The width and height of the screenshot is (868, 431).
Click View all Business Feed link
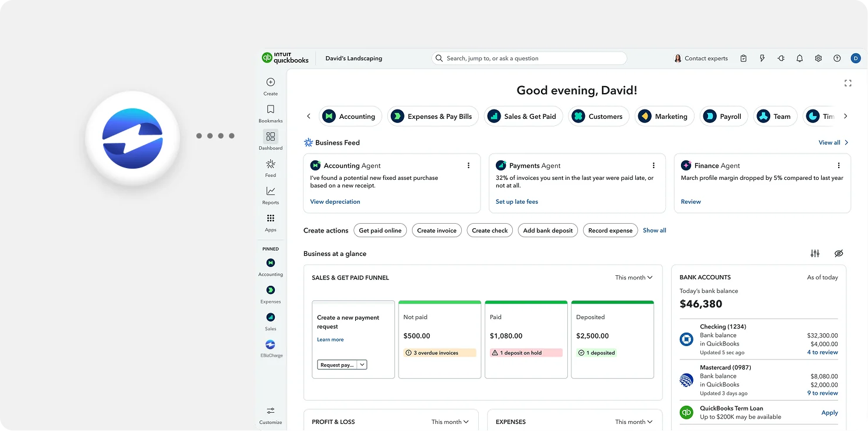pos(833,142)
